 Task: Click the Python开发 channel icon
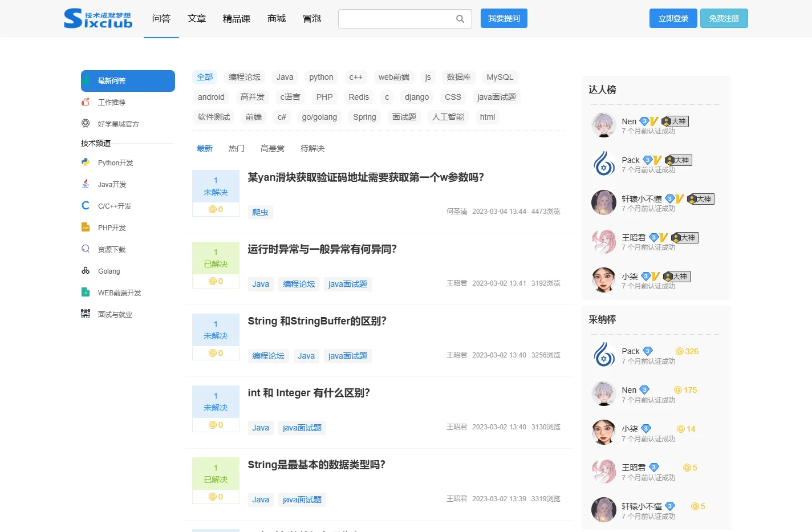tap(86, 163)
